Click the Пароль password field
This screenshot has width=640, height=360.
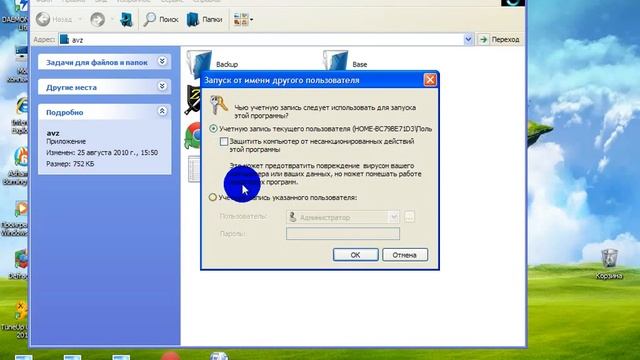(343, 233)
